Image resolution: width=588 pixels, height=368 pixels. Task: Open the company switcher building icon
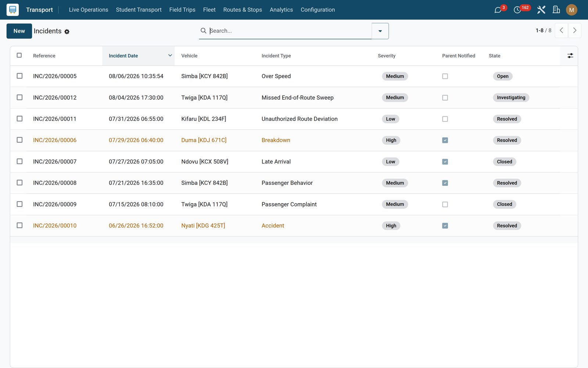click(556, 10)
